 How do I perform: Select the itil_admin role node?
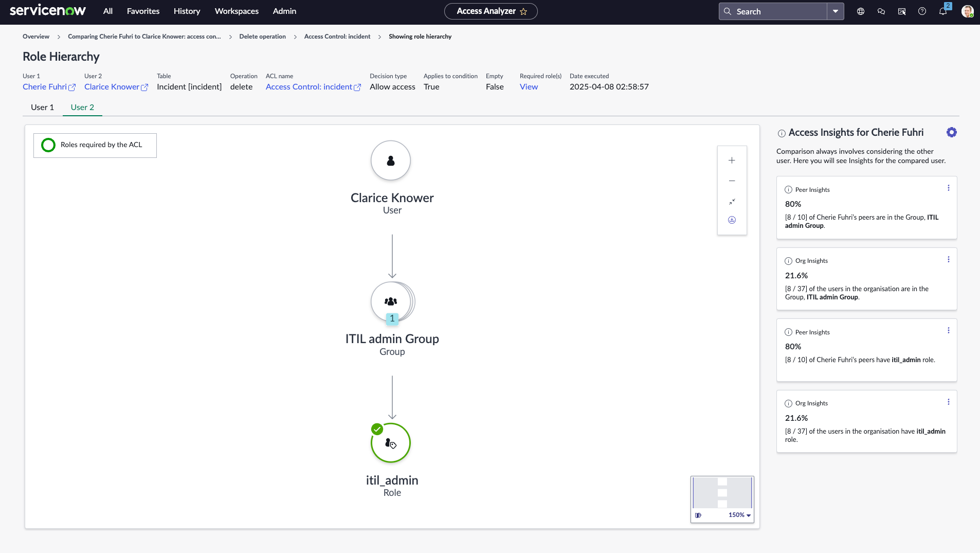pos(391,443)
